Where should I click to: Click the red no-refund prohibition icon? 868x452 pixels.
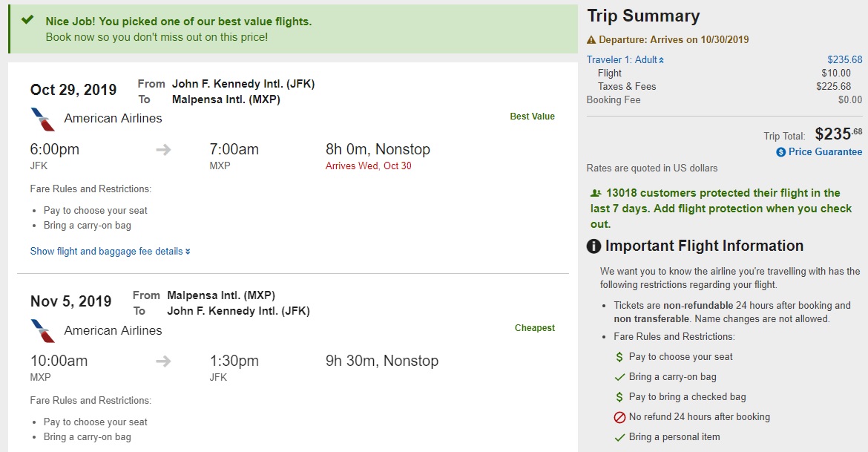619,417
